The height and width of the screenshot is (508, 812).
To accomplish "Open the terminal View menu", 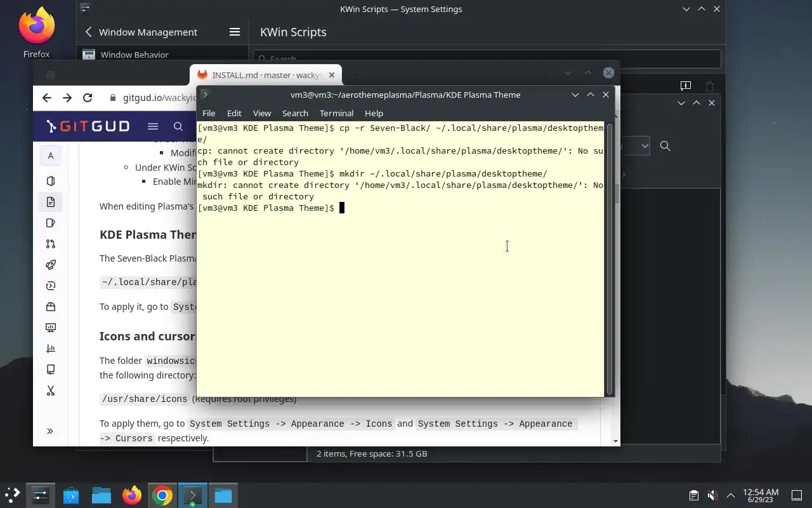I will 262,113.
